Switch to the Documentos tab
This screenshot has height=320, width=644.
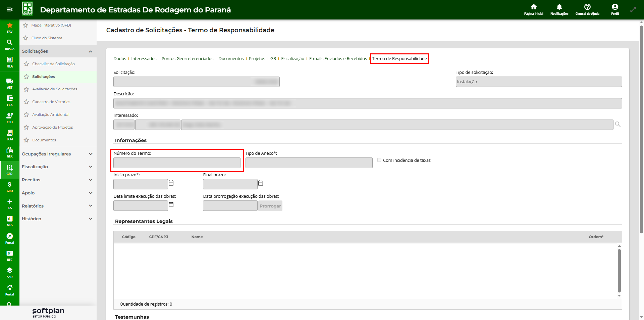click(231, 59)
